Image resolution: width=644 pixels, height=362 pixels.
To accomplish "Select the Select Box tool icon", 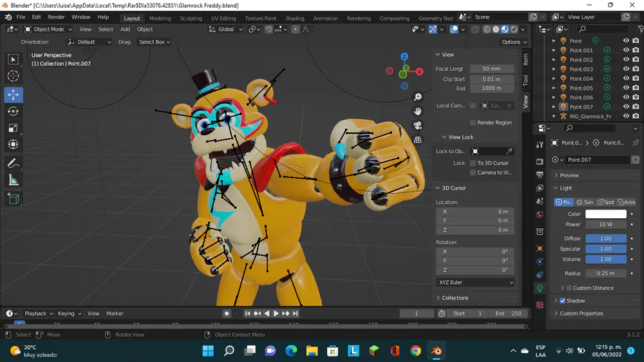I will click(x=13, y=60).
